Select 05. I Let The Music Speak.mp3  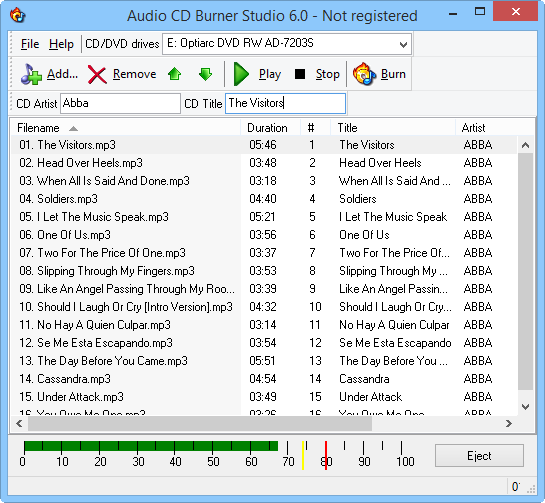264,217
